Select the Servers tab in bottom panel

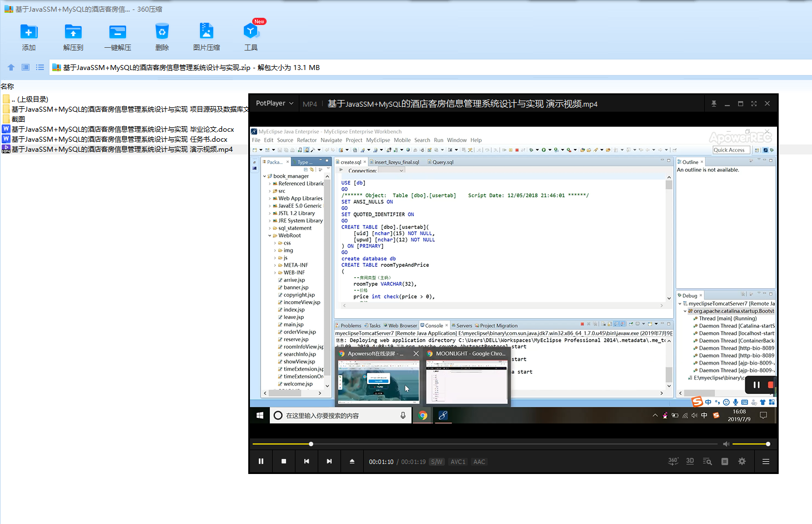coord(462,326)
